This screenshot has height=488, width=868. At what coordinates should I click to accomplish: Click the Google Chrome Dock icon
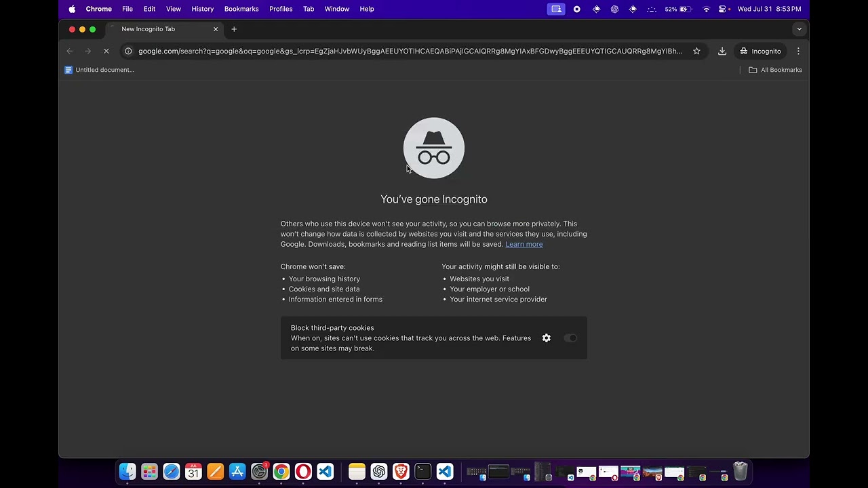(x=281, y=471)
